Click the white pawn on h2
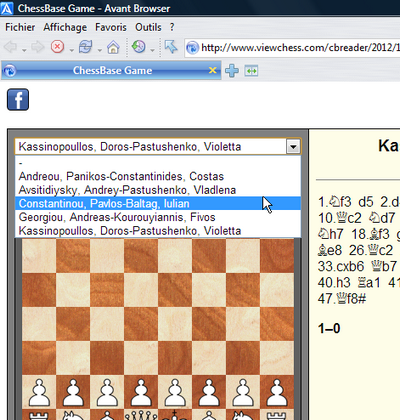Screen dimensions: 400x420 click(277, 392)
